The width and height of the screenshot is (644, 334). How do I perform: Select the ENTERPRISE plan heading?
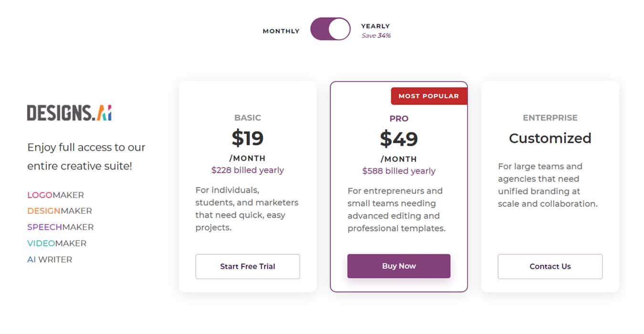click(x=550, y=118)
